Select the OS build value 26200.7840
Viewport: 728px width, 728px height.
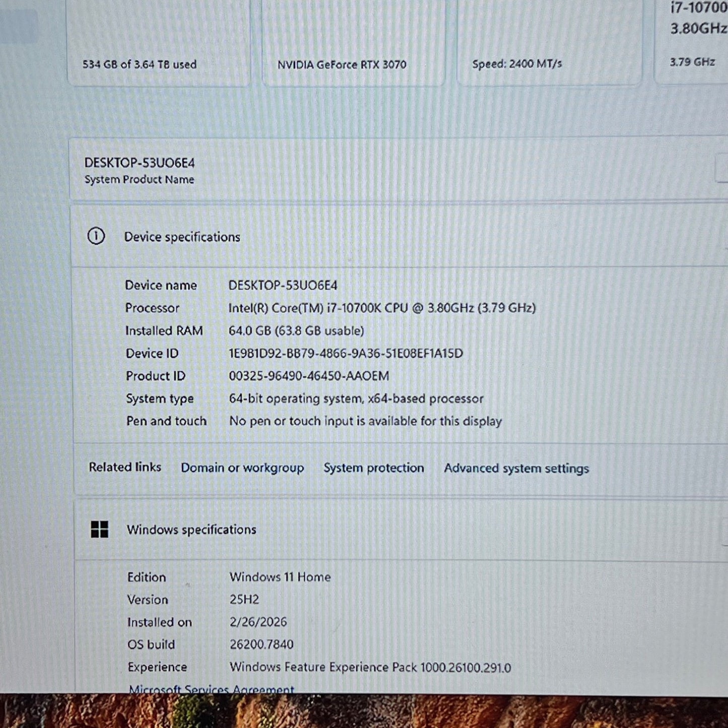[261, 644]
